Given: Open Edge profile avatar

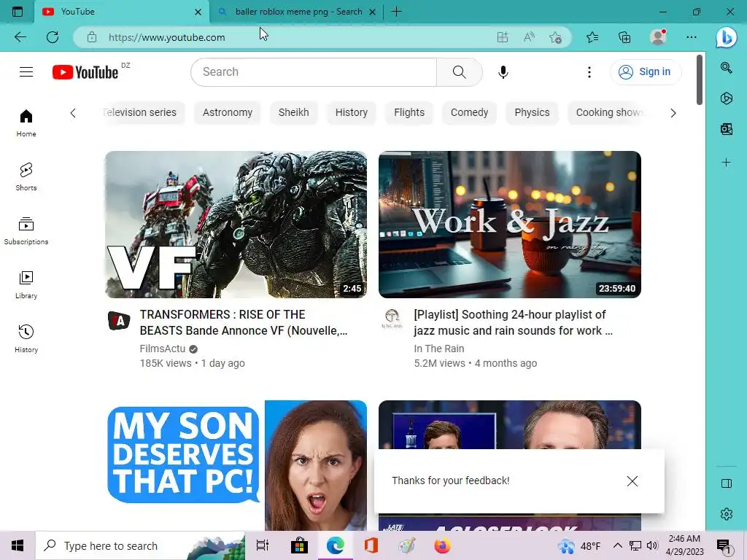Looking at the screenshot, I should pos(658,36).
